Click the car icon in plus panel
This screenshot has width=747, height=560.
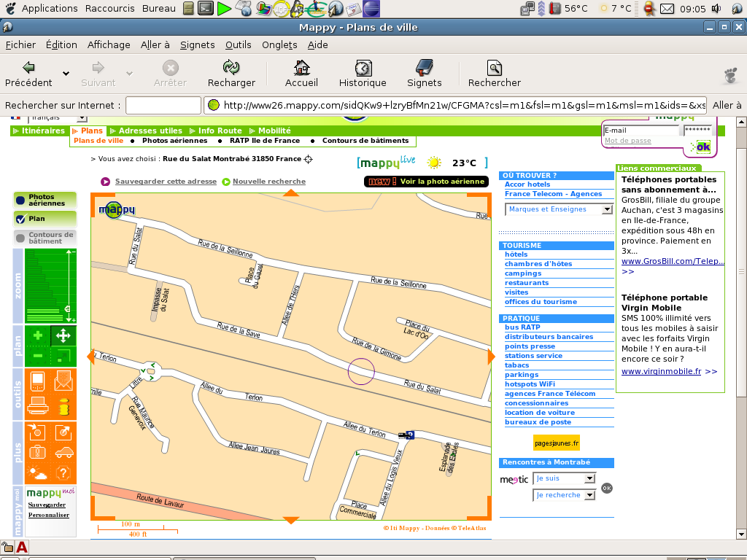click(64, 452)
